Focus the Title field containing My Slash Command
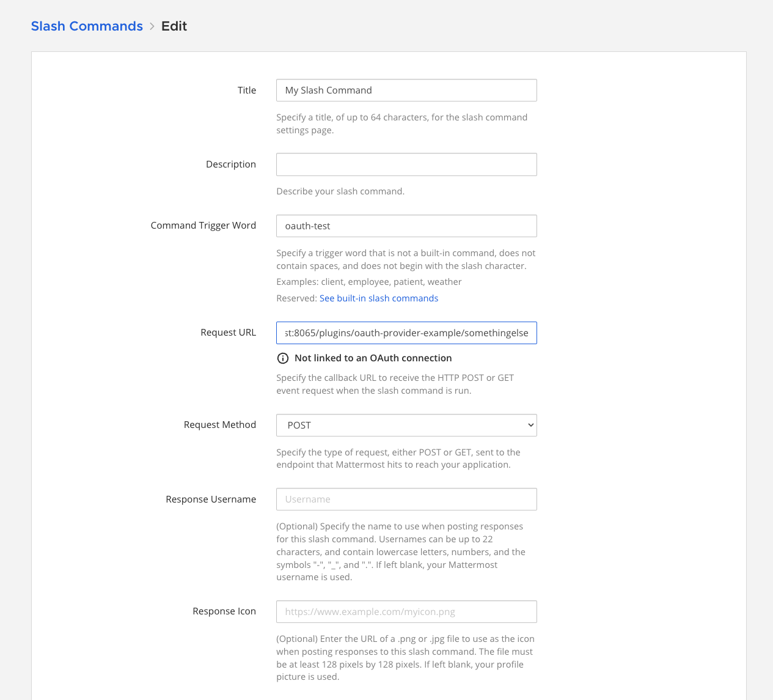 point(406,90)
